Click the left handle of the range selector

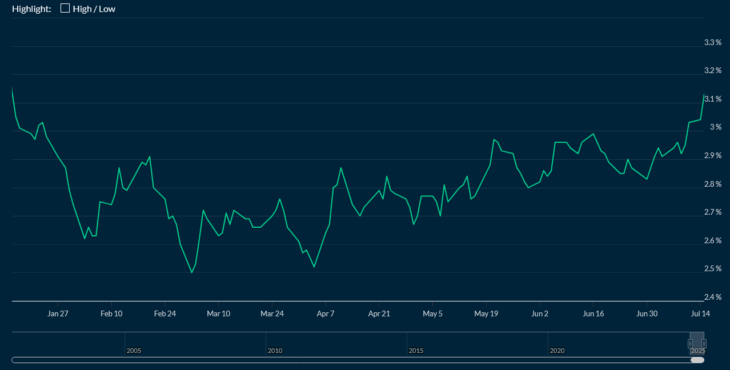pos(690,343)
